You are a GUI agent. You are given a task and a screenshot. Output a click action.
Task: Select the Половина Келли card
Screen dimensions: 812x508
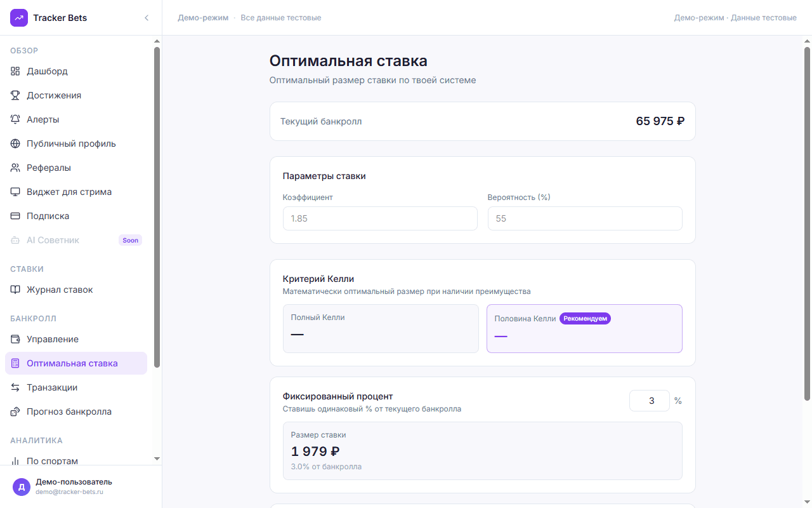584,328
